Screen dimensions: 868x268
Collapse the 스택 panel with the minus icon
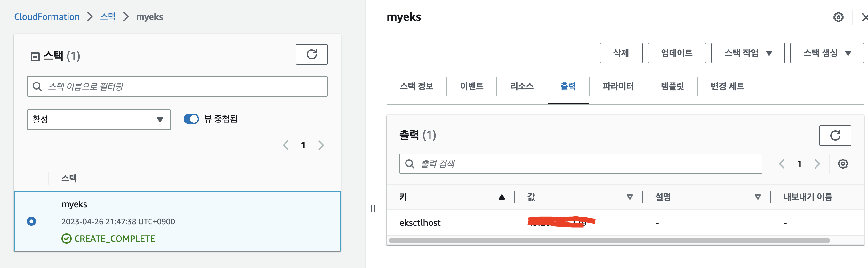click(x=35, y=57)
